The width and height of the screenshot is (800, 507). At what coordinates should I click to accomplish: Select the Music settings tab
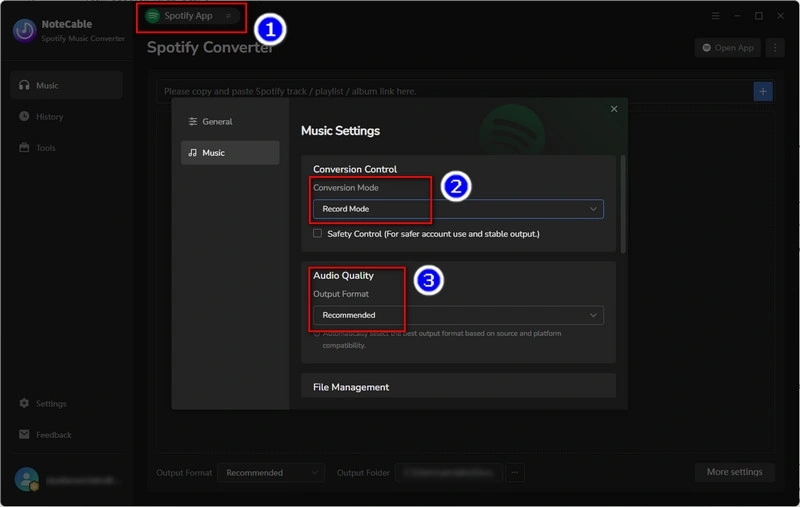230,153
